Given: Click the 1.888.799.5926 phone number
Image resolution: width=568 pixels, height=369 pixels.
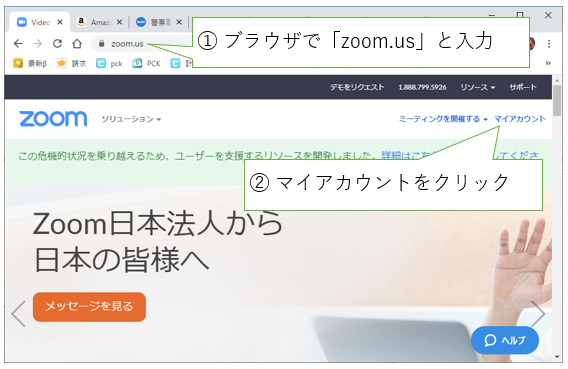Looking at the screenshot, I should (422, 87).
